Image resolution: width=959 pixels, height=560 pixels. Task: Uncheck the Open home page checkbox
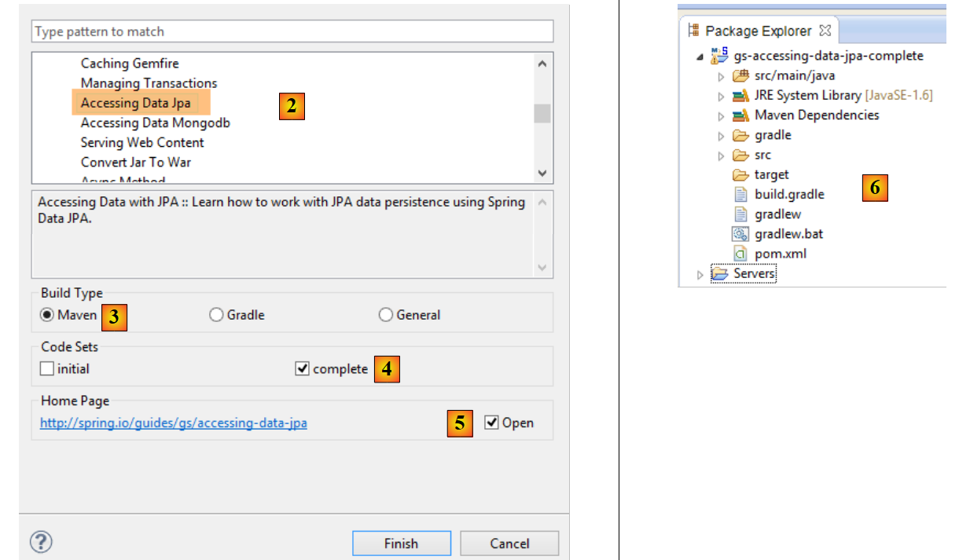click(x=492, y=423)
